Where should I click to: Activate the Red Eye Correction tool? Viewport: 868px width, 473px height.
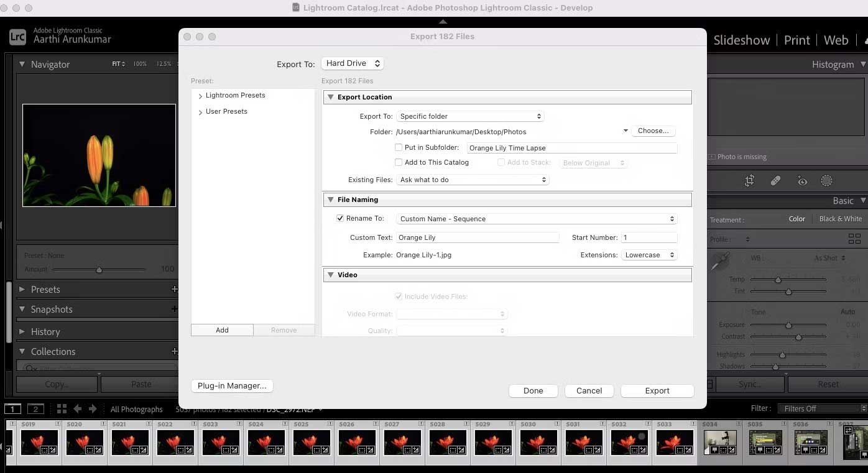pyautogui.click(x=802, y=181)
